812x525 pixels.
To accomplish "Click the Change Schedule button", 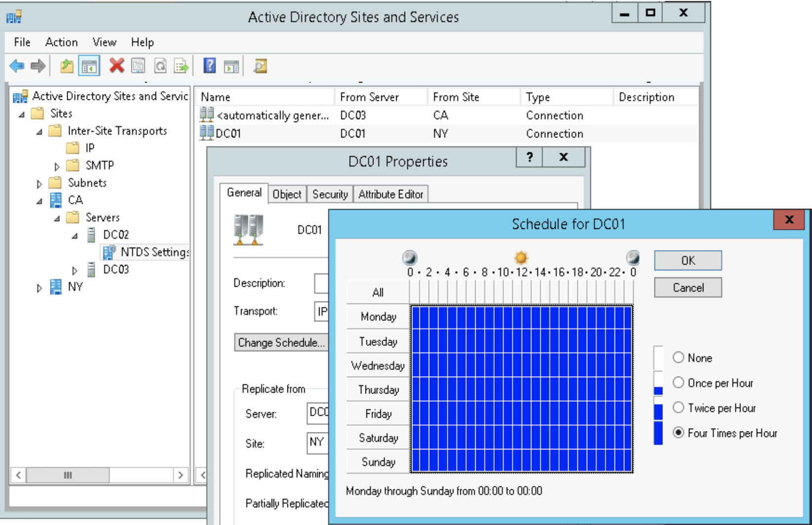I will 281,343.
